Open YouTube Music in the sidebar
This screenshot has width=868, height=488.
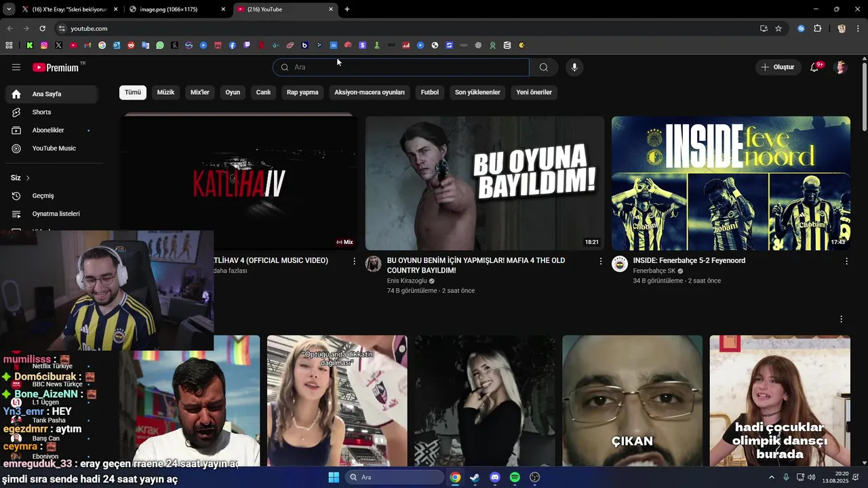click(52, 148)
